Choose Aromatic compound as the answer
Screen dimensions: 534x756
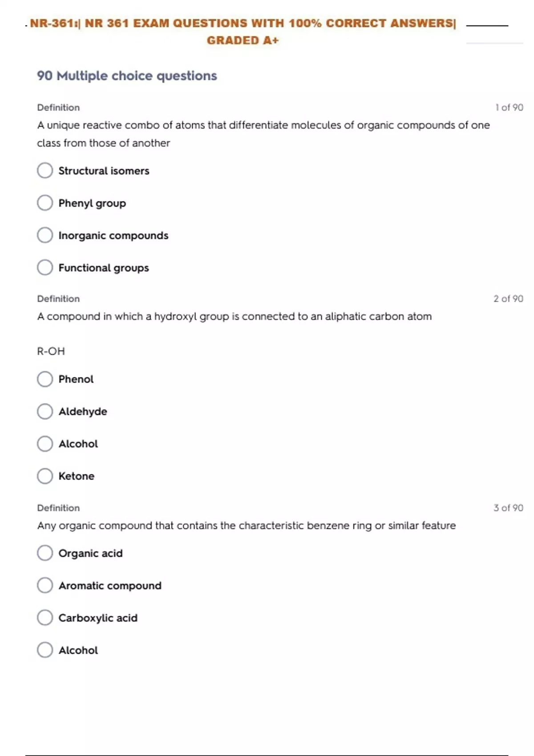45,585
